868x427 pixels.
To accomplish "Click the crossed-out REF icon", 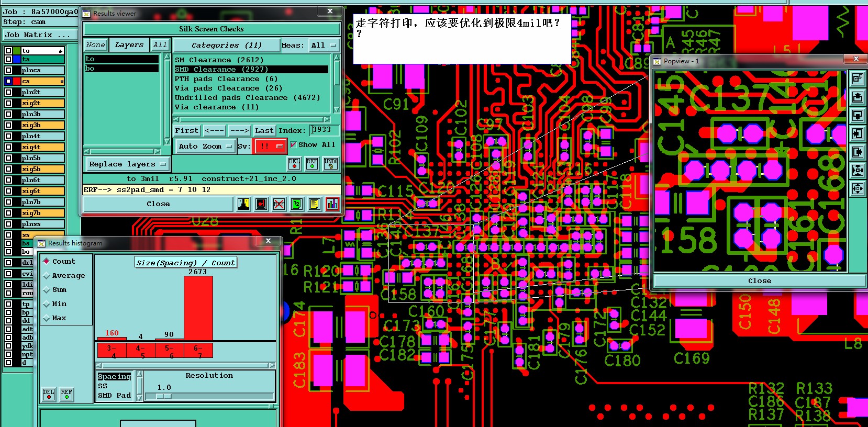I will pyautogui.click(x=279, y=204).
